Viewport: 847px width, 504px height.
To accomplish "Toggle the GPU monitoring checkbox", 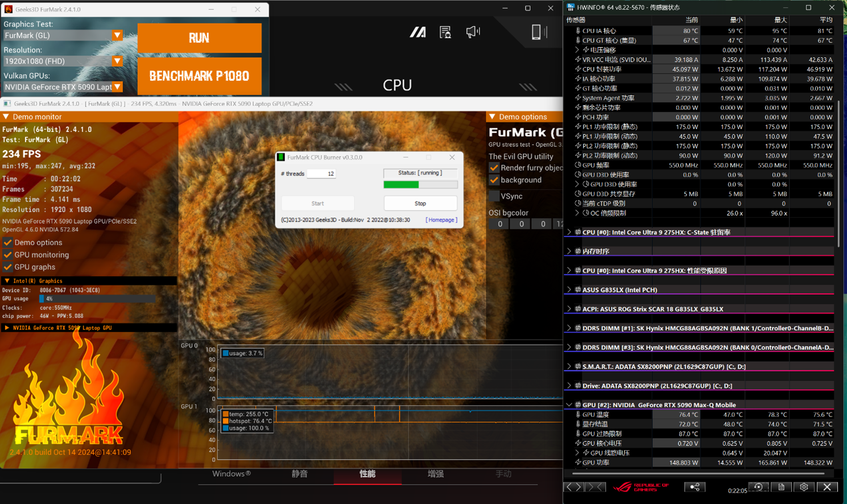I will 7,255.
